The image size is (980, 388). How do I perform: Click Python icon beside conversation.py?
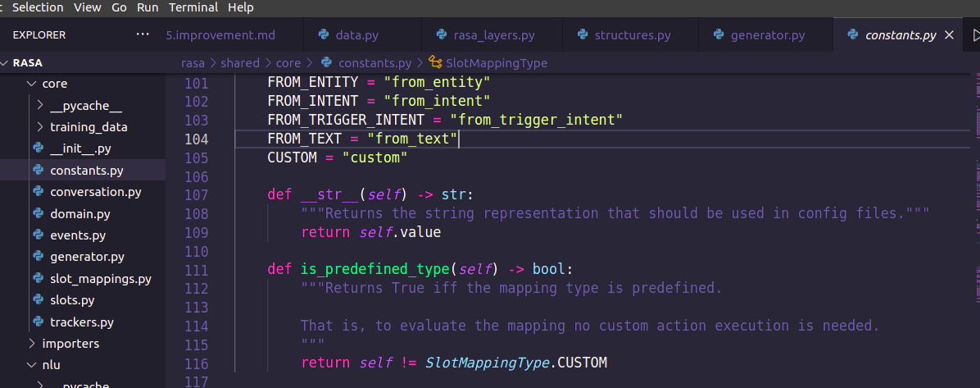click(39, 191)
